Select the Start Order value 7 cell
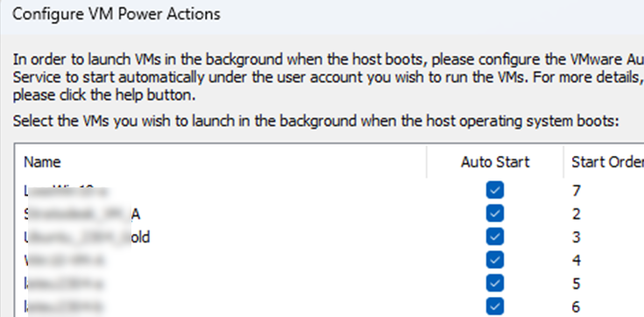644x317 pixels. [577, 191]
